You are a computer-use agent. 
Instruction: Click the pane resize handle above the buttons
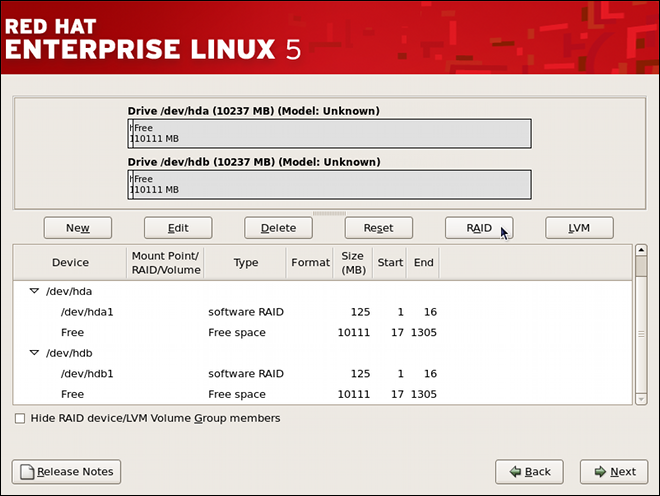pos(329,213)
